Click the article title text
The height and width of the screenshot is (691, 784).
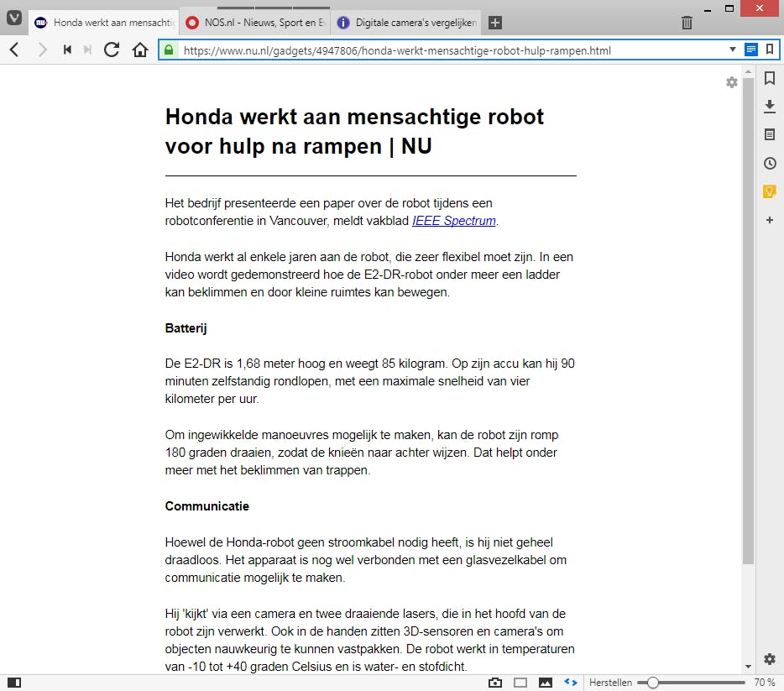(x=354, y=132)
